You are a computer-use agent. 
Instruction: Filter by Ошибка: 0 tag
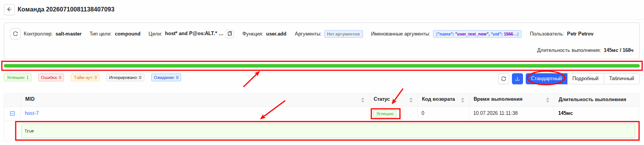pos(51,77)
